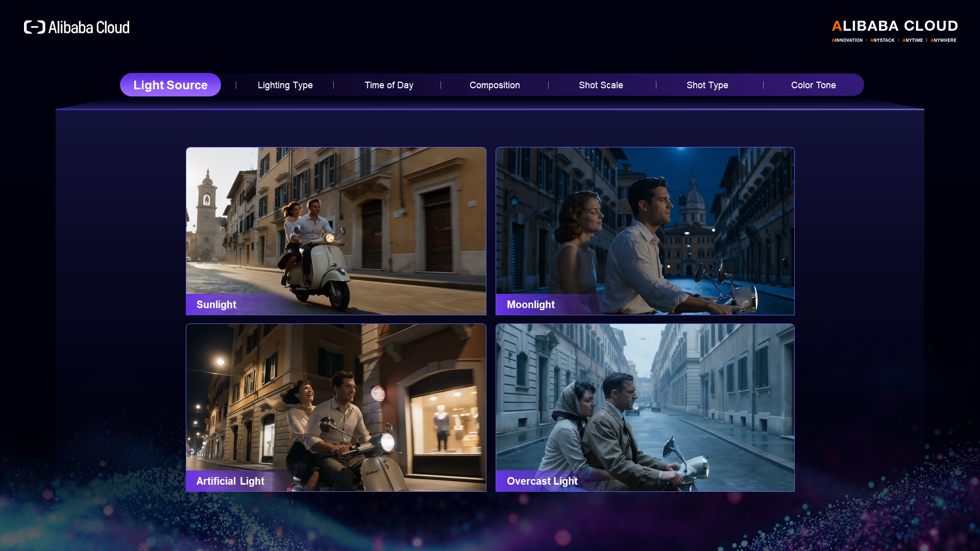Click the ANYSTACK tagline text
The image size is (980, 551).
tap(883, 40)
